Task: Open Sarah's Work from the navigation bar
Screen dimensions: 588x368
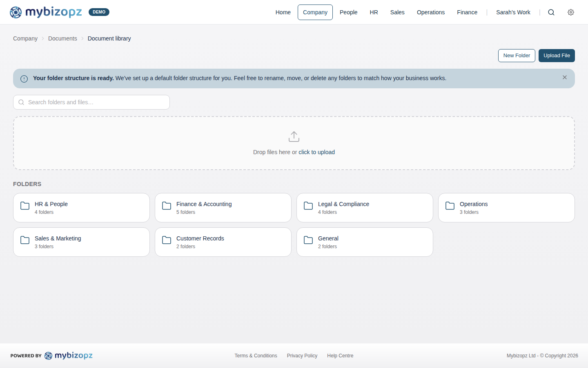Action: 513,12
